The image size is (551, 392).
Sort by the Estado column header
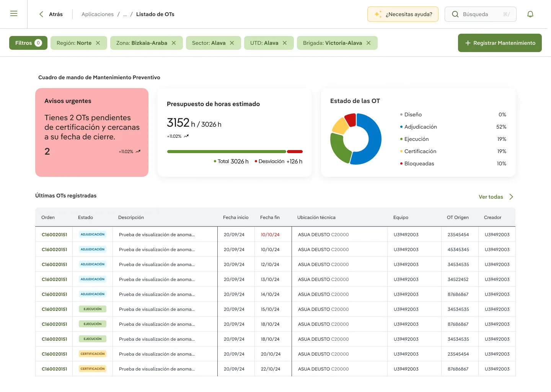85,217
